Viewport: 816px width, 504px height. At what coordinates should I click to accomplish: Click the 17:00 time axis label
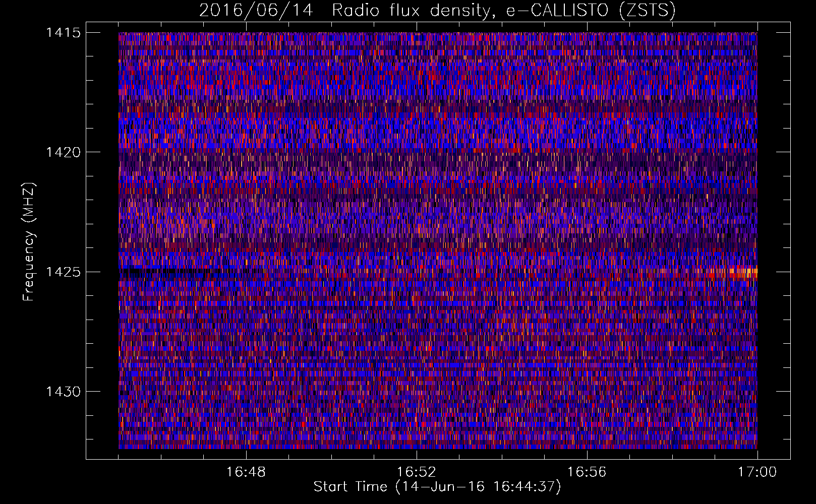pos(757,472)
